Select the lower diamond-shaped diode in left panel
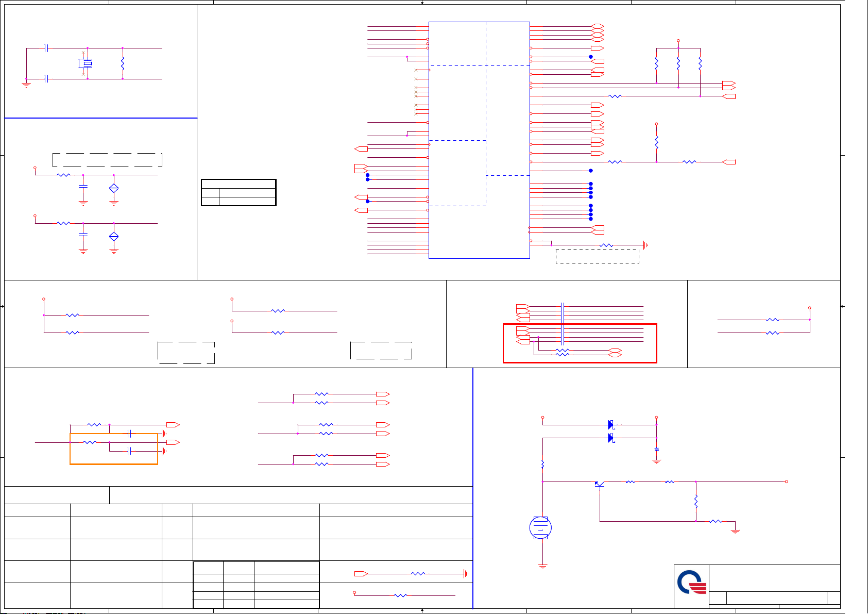Image resolution: width=868 pixels, height=614 pixels. click(x=114, y=237)
